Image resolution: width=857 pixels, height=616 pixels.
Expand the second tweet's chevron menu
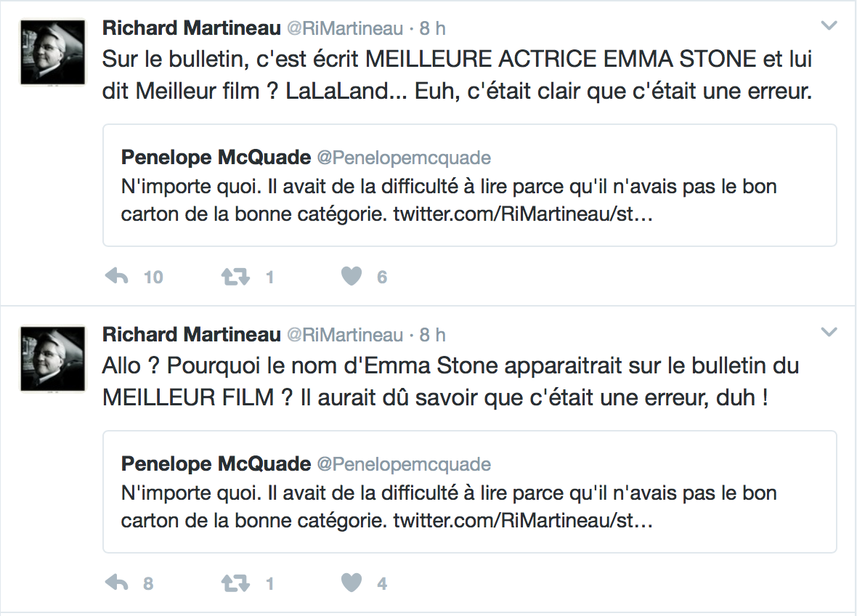tap(829, 332)
